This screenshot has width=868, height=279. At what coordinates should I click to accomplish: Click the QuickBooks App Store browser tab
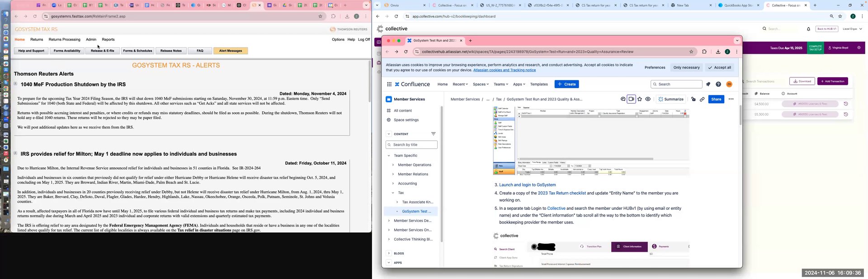pos(738,5)
